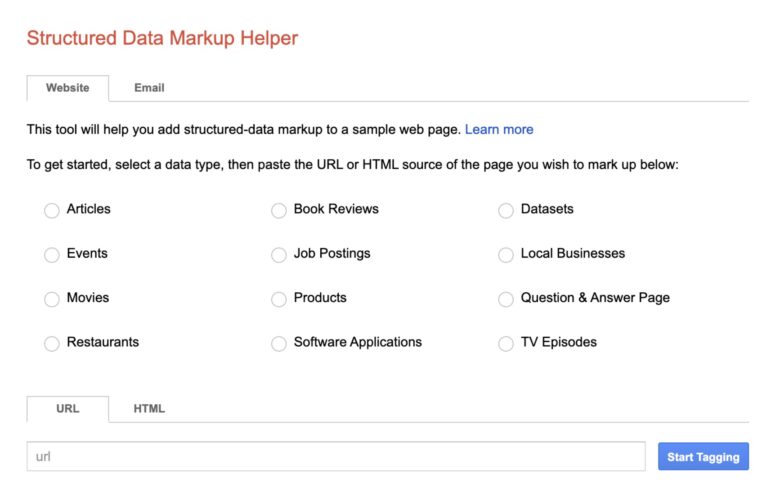Select Question & Answer Page option
The image size is (780, 500).
pos(506,299)
